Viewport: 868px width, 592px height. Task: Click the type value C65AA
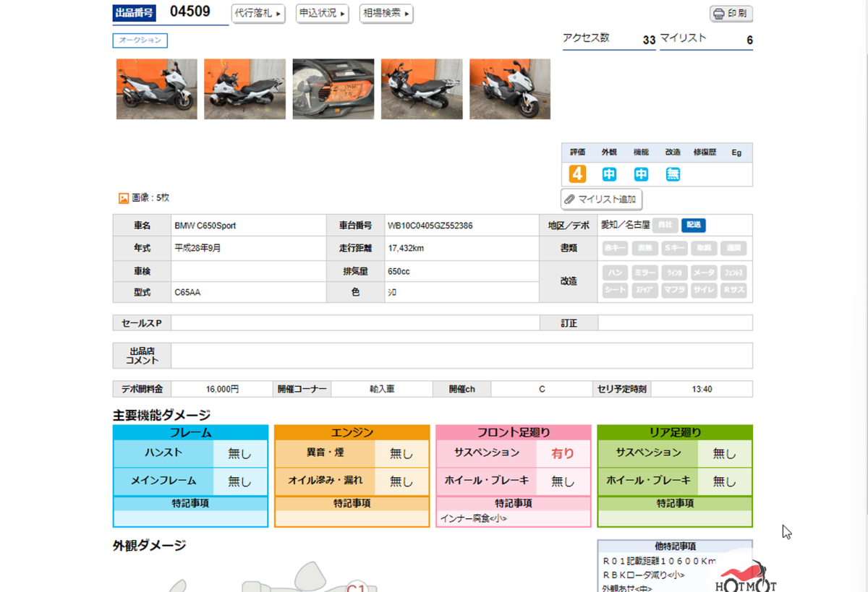pyautogui.click(x=187, y=293)
